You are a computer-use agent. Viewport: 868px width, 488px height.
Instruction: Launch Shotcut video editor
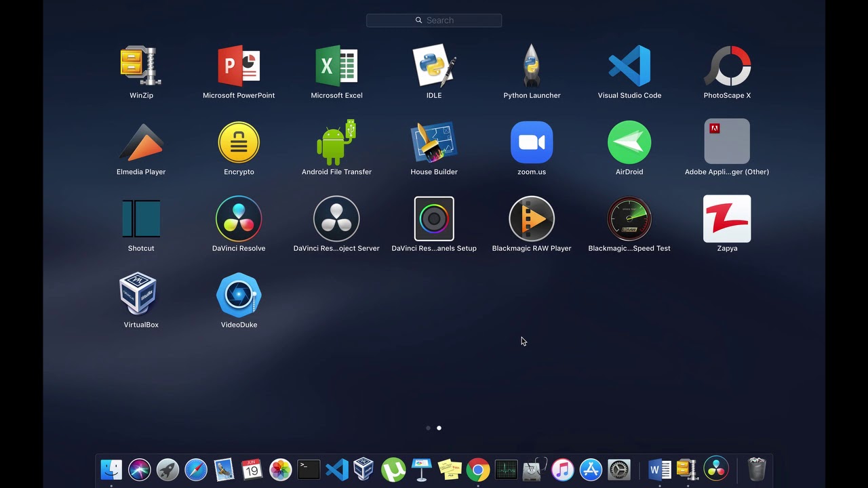(x=141, y=218)
